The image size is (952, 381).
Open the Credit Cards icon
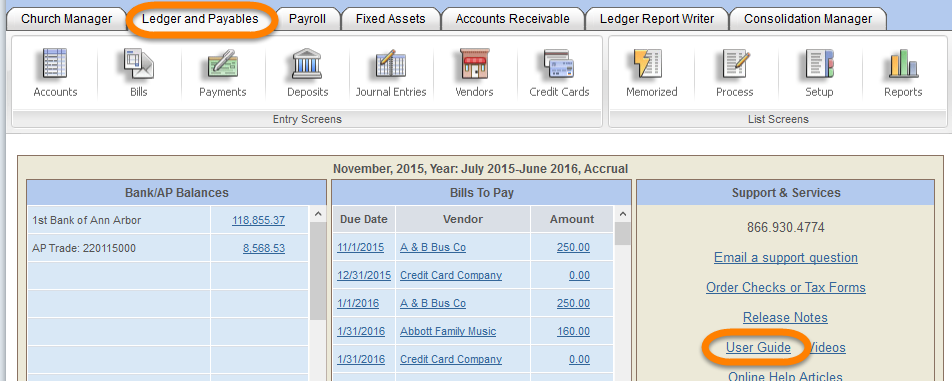559,64
